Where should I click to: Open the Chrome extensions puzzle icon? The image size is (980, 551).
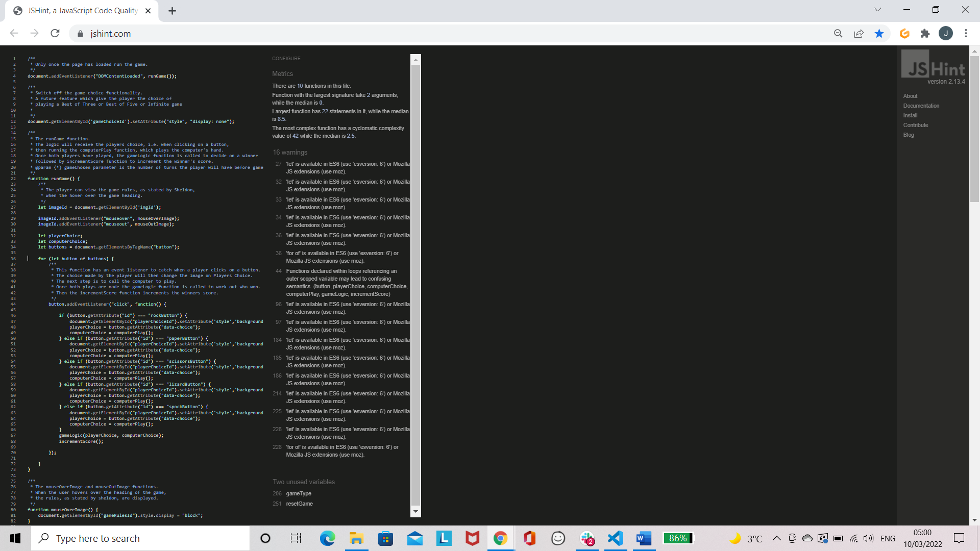click(x=926, y=33)
